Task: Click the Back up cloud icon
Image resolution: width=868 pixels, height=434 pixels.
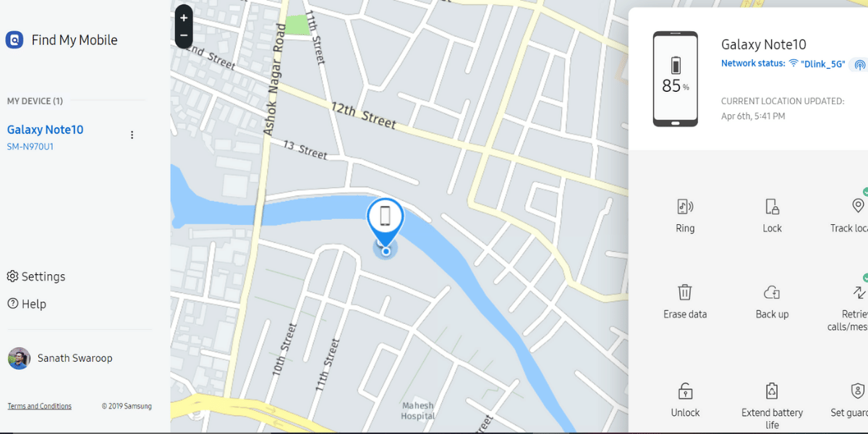Action: click(x=772, y=292)
